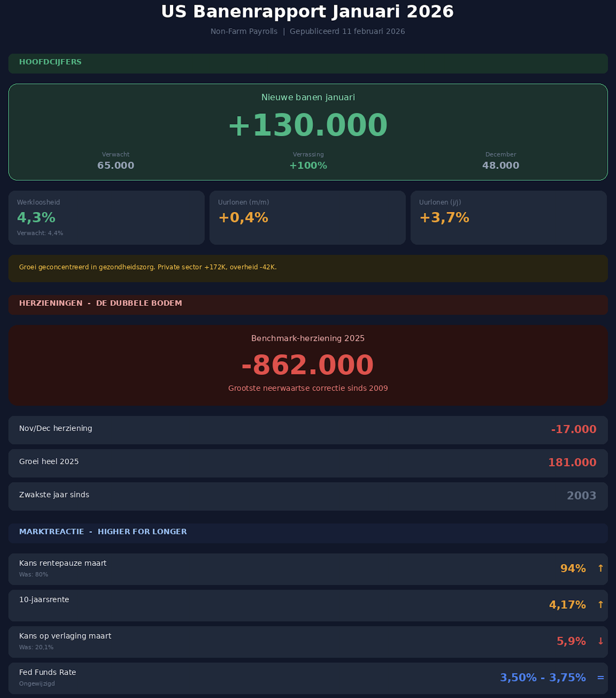Open the Uurlonen (m/m) card
Image resolution: width=616 pixels, height=698 pixels.
pyautogui.click(x=307, y=218)
